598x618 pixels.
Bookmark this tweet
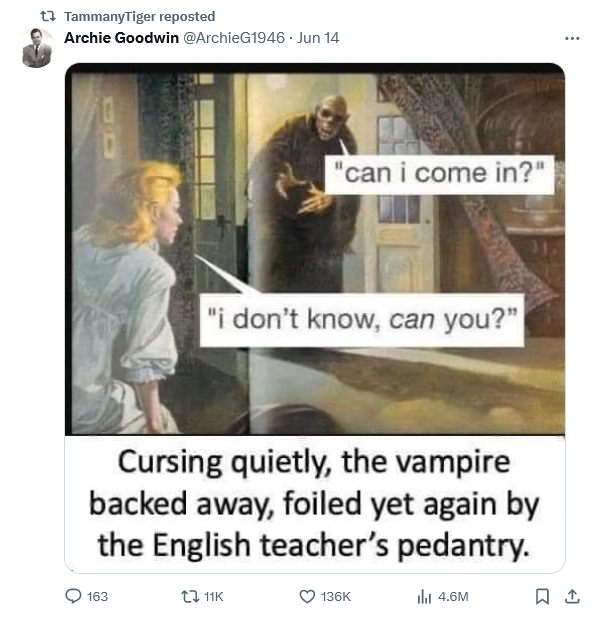coord(542,596)
